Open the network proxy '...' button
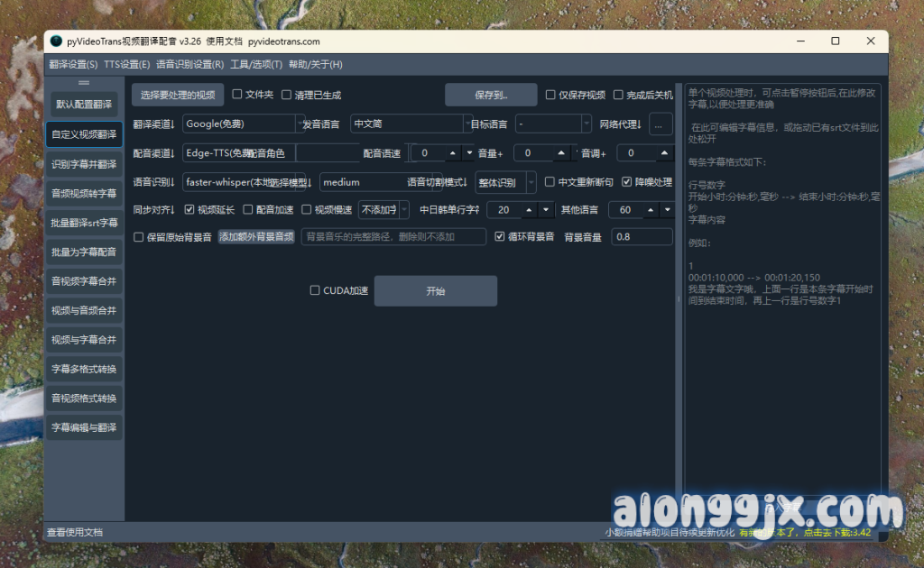Screen dimensions: 924x568 pyautogui.click(x=661, y=124)
